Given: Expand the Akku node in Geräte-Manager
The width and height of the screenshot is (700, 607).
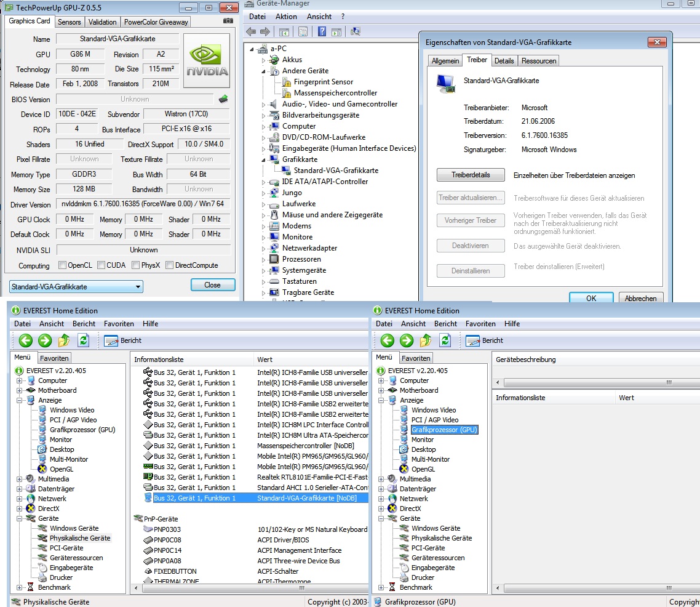Looking at the screenshot, I should click(263, 60).
